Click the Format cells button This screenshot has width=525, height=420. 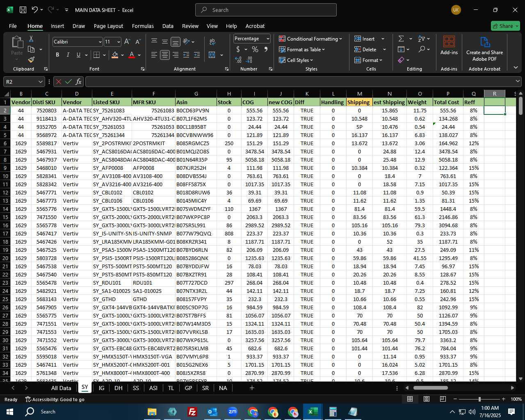(x=368, y=60)
